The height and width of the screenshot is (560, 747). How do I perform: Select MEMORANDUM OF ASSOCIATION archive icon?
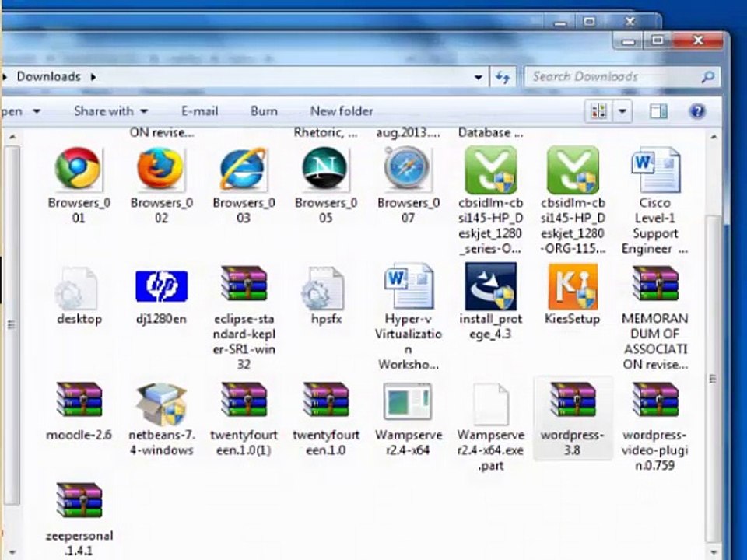coord(655,285)
